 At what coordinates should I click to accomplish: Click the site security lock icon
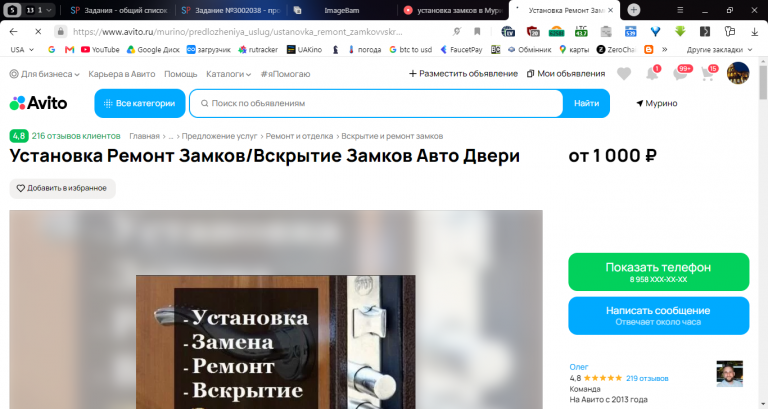pos(60,31)
